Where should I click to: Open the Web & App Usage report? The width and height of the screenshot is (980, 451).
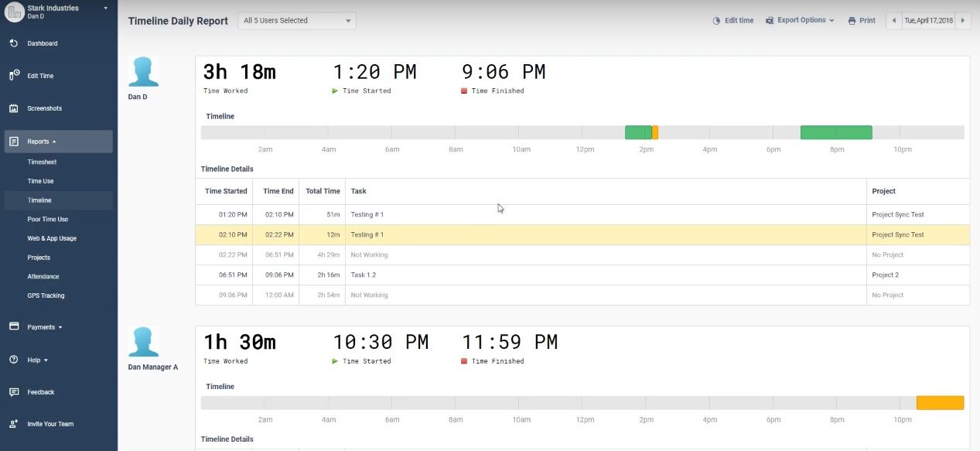(52, 238)
